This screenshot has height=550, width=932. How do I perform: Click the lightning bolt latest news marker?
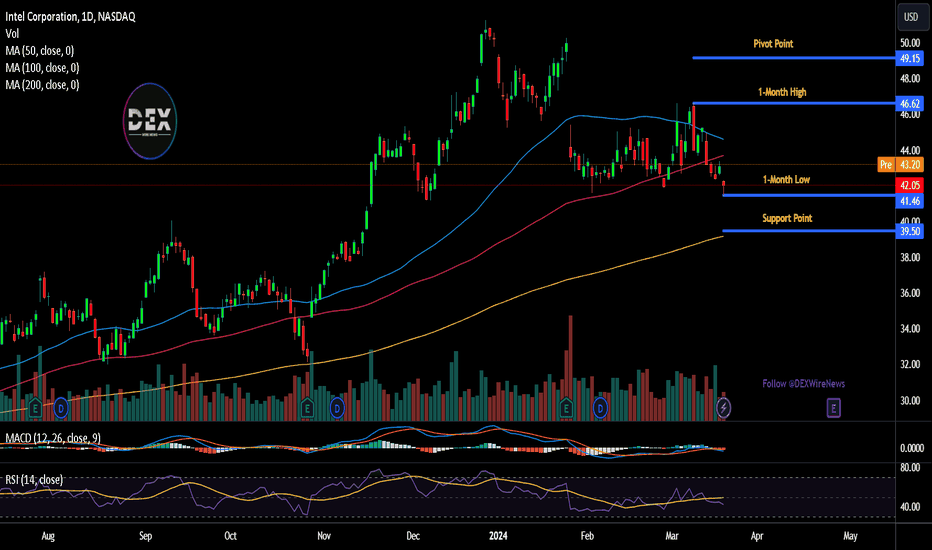pos(723,408)
